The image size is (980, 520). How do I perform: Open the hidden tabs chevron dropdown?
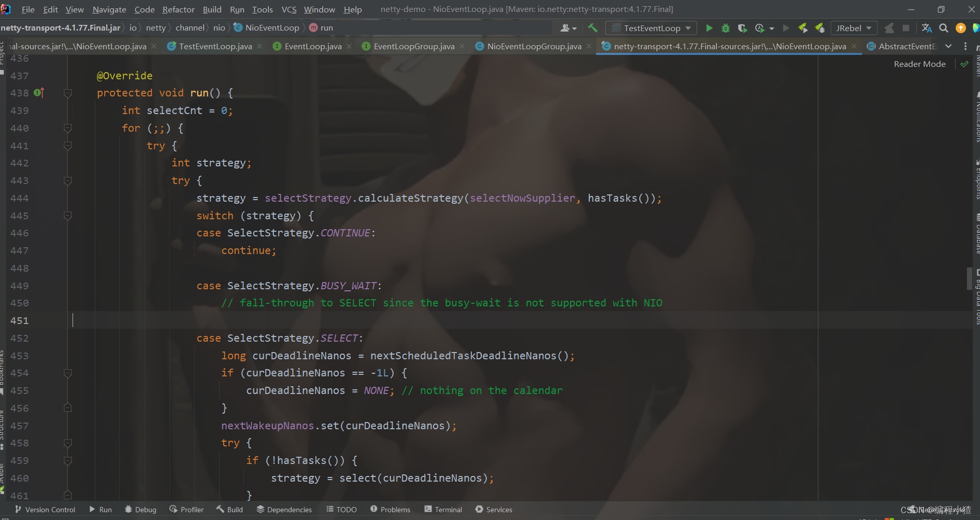coord(948,46)
